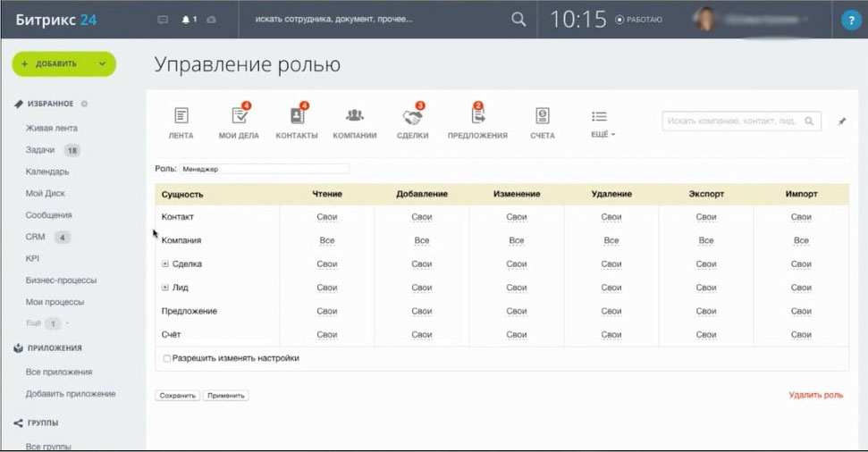Open the Добавить button dropdown arrow

pos(103,63)
